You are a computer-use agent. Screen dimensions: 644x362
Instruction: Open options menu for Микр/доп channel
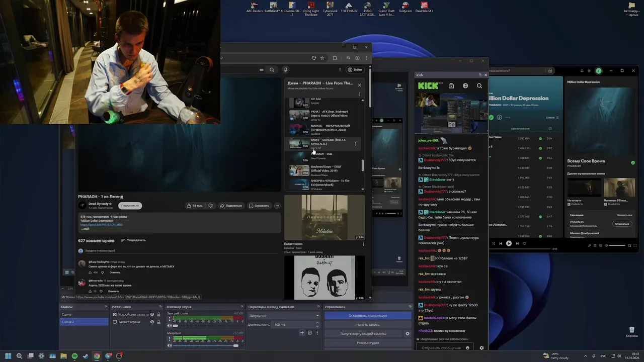[170, 338]
